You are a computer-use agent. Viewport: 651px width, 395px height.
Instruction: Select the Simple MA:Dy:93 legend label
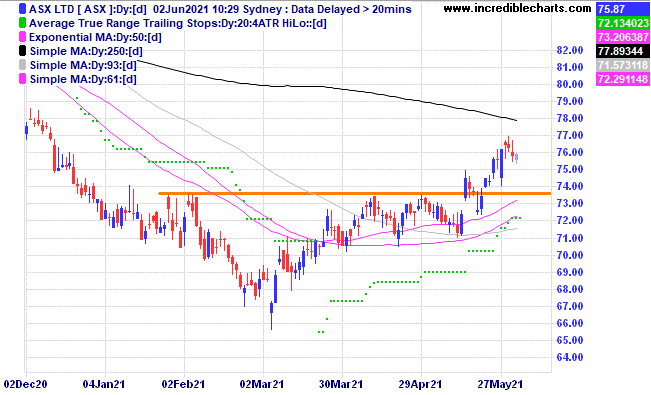tap(83, 65)
